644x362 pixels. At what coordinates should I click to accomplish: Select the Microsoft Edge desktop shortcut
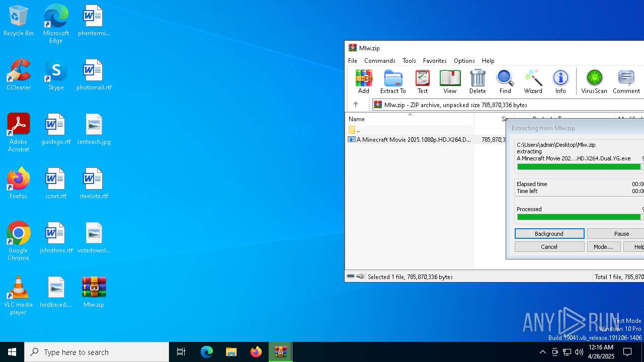[56, 24]
